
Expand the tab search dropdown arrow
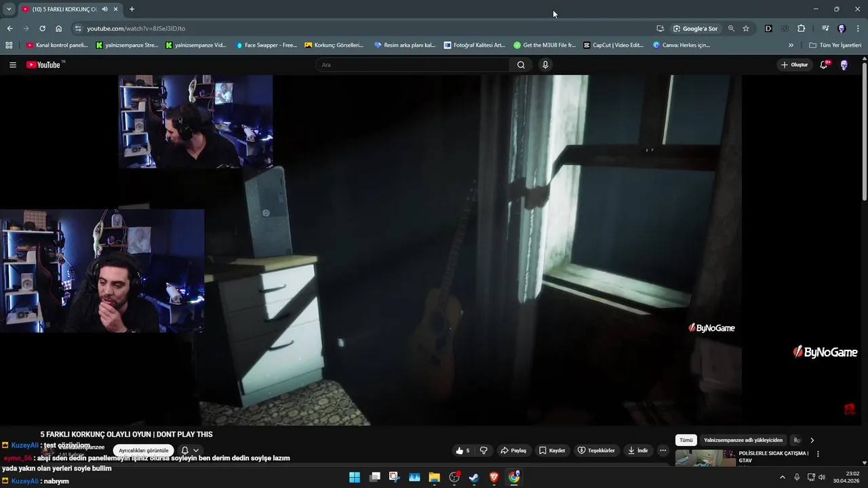[9, 9]
